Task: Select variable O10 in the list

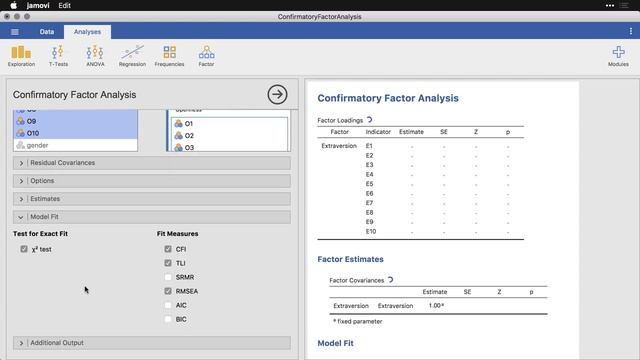Action: pyautogui.click(x=76, y=133)
